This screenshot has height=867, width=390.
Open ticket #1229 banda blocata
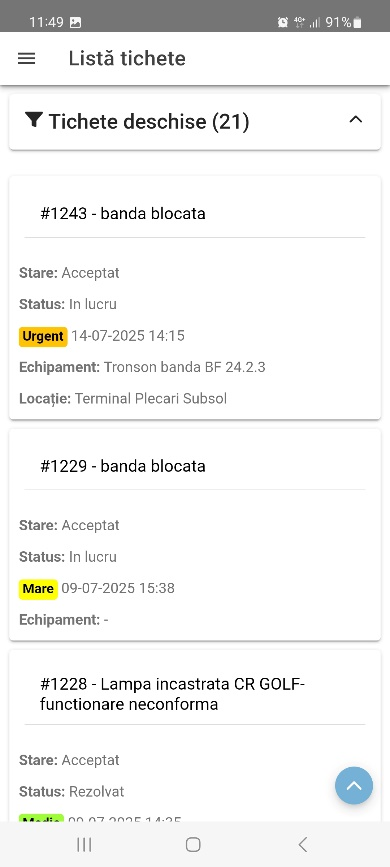pos(123,466)
